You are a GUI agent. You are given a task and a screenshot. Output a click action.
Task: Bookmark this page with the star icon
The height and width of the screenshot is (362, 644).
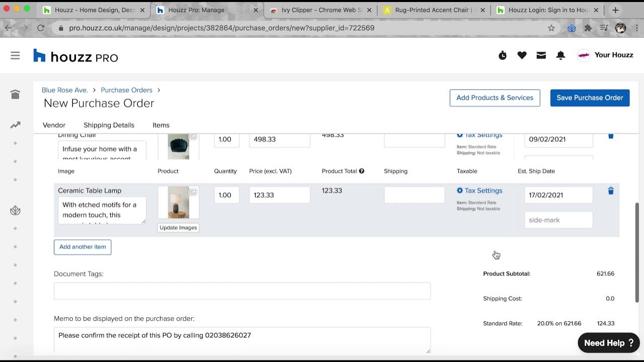pos(551,28)
